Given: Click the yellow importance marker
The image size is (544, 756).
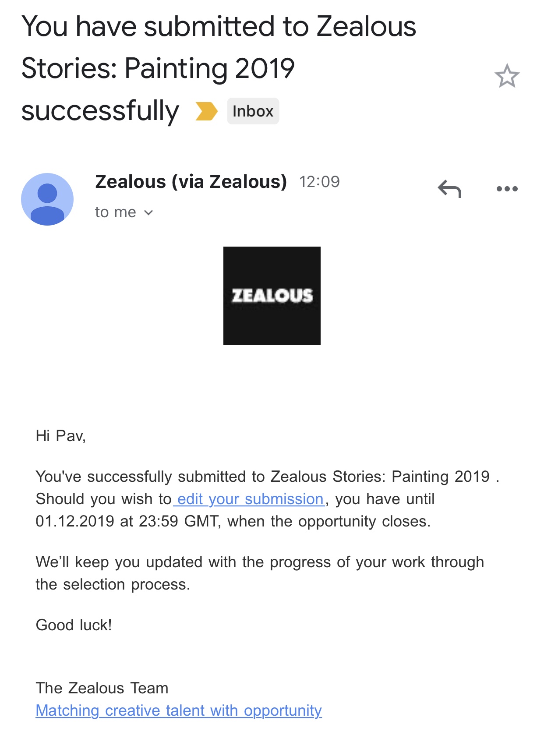Looking at the screenshot, I should [206, 111].
